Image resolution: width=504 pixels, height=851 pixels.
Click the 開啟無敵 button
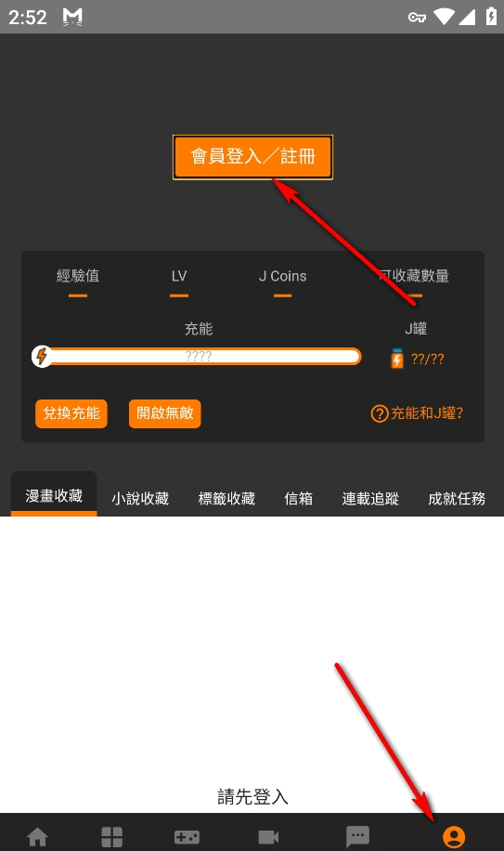pos(164,413)
